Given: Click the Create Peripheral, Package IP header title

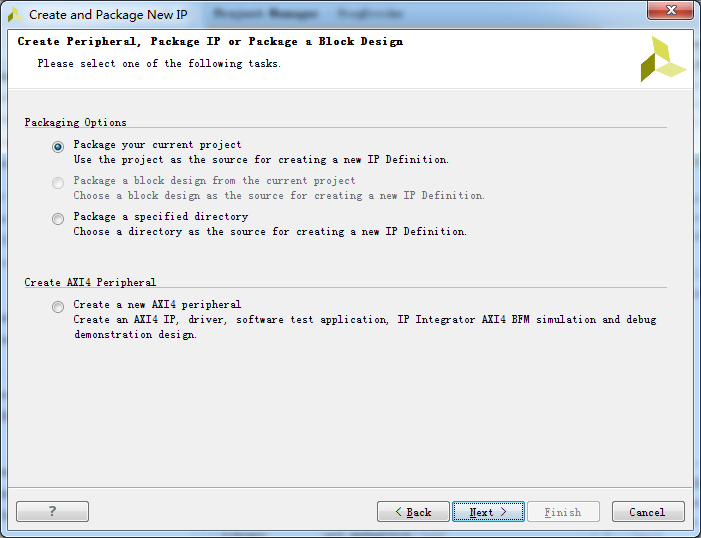Looking at the screenshot, I should click(210, 42).
